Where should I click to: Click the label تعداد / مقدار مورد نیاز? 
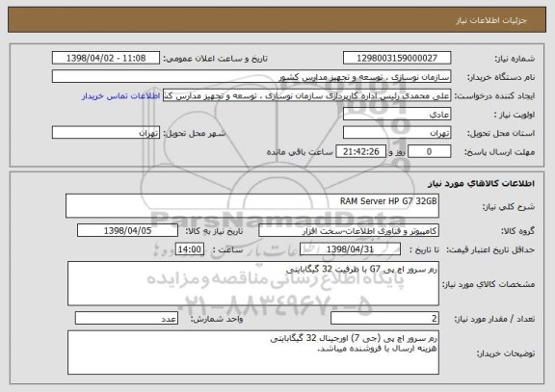point(494,319)
